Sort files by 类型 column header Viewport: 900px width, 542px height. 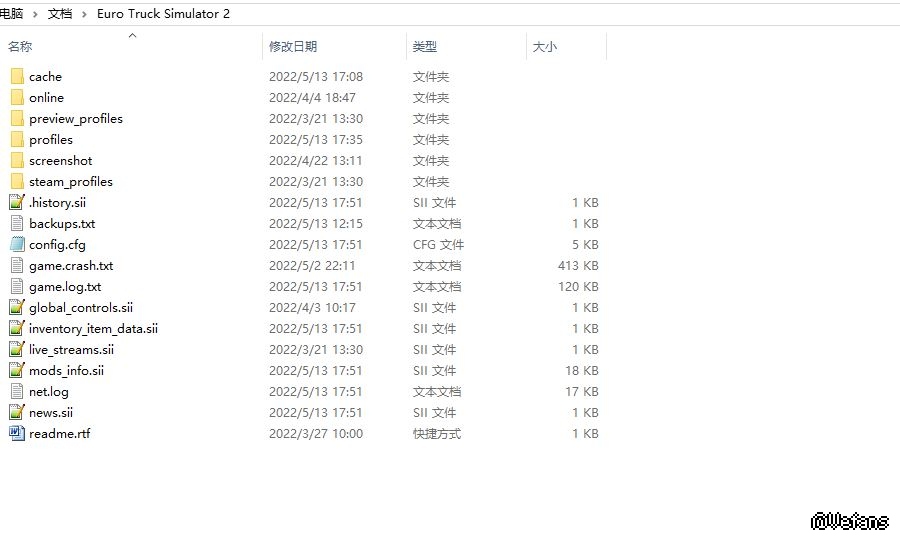[x=425, y=47]
